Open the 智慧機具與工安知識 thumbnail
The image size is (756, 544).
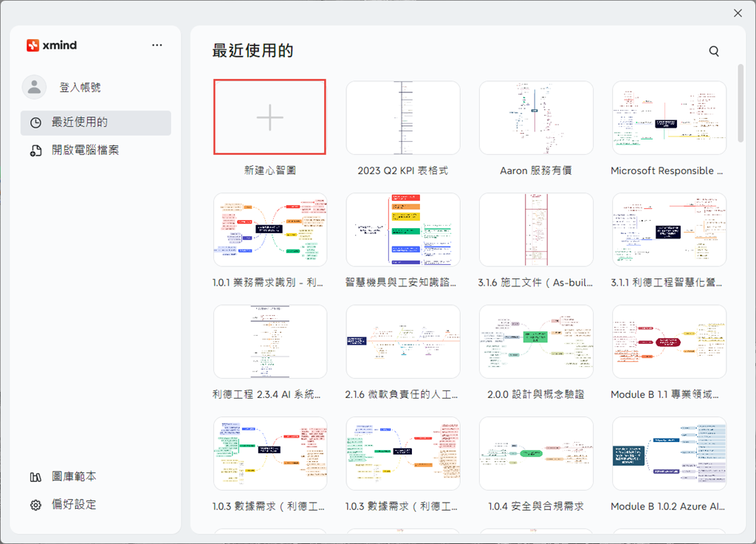[x=403, y=230]
